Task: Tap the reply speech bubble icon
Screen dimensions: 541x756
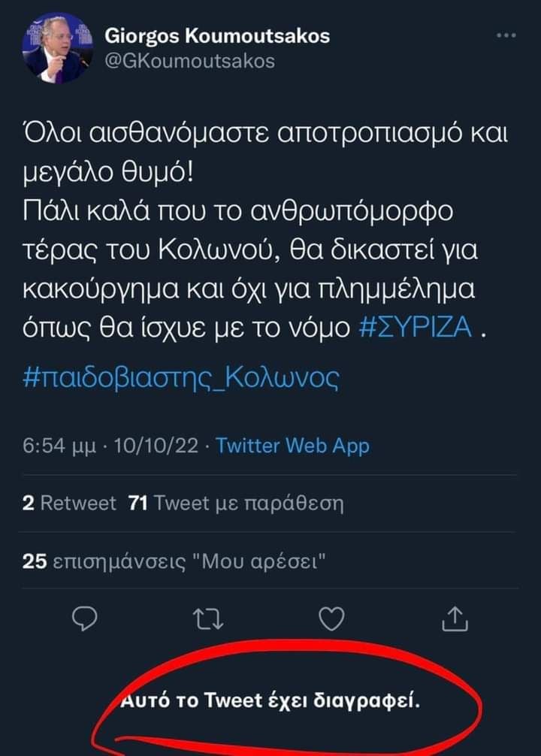Action: pyautogui.click(x=85, y=618)
